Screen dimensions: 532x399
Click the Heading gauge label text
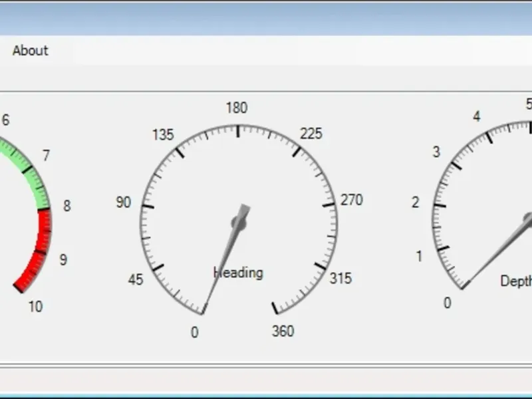238,273
